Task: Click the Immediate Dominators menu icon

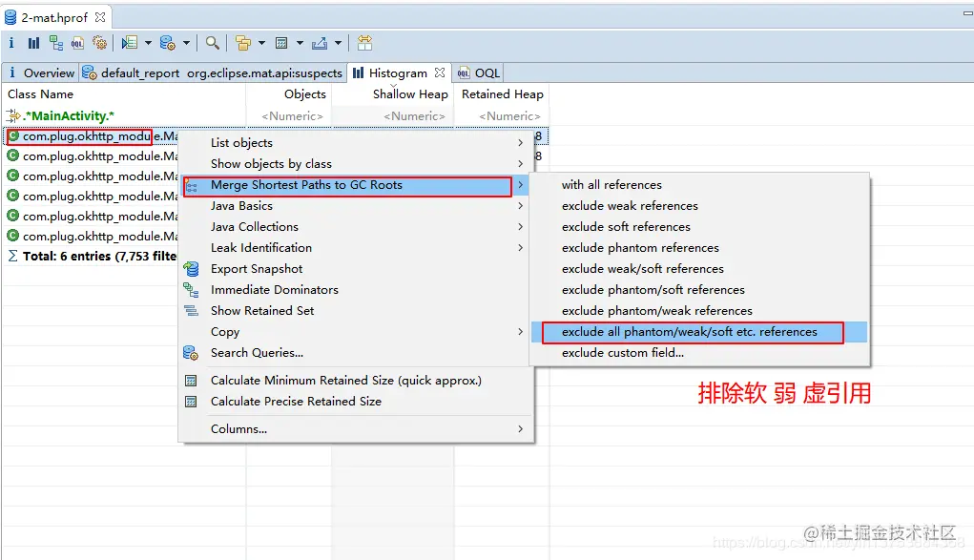Action: 192,290
